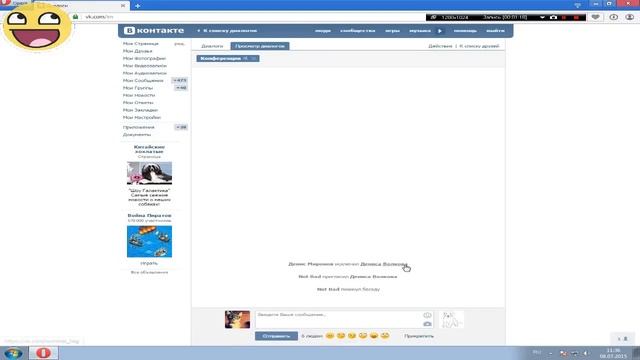The image size is (640, 360).
Task: Open 'Мои Аудиозаписи' in the sidebar
Action: 145,73
